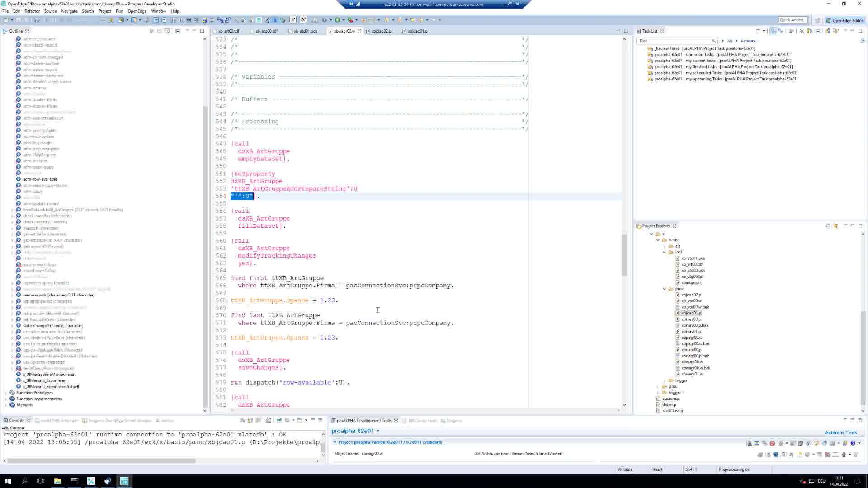The width and height of the screenshot is (868, 488).
Task: Collapse the 'Project: proalpha Version' section
Action: [335, 442]
